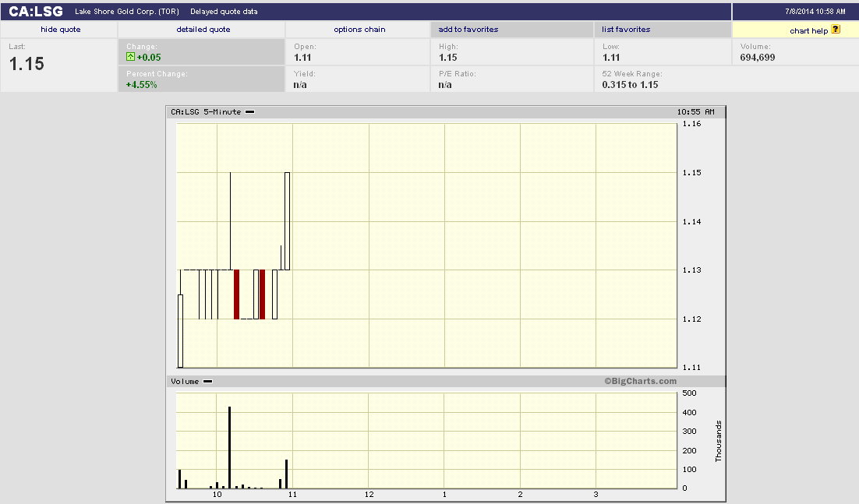Select list favorites
The width and height of the screenshot is (859, 504).
click(x=626, y=30)
